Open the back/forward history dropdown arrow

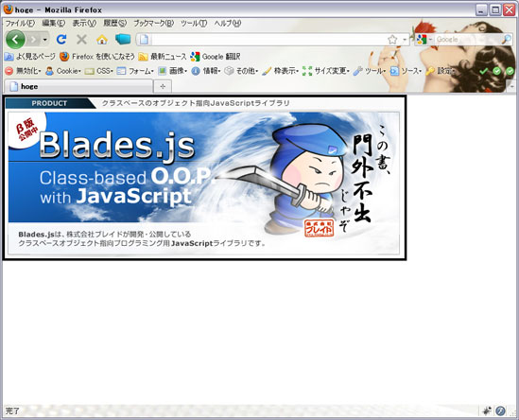pyautogui.click(x=45, y=40)
